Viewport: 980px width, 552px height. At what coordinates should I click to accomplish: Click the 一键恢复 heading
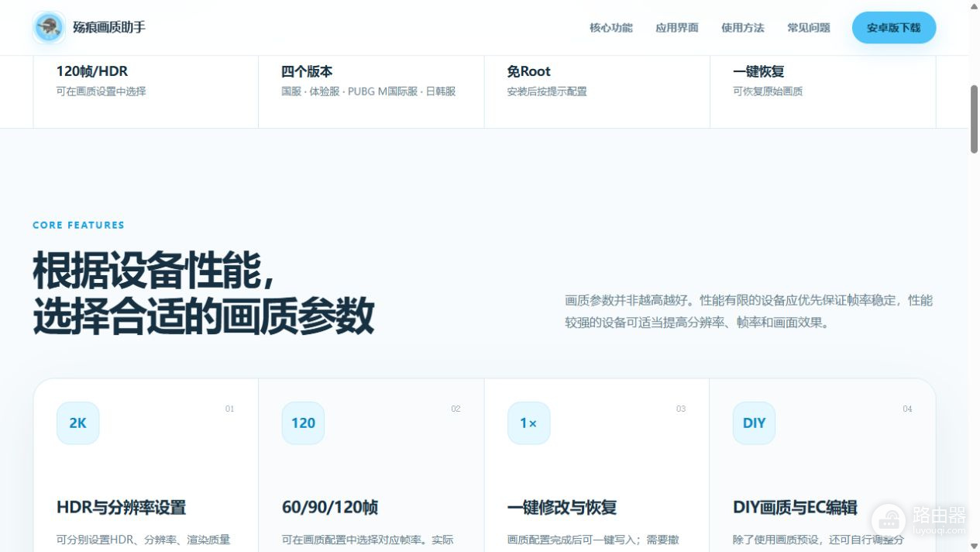pos(758,71)
